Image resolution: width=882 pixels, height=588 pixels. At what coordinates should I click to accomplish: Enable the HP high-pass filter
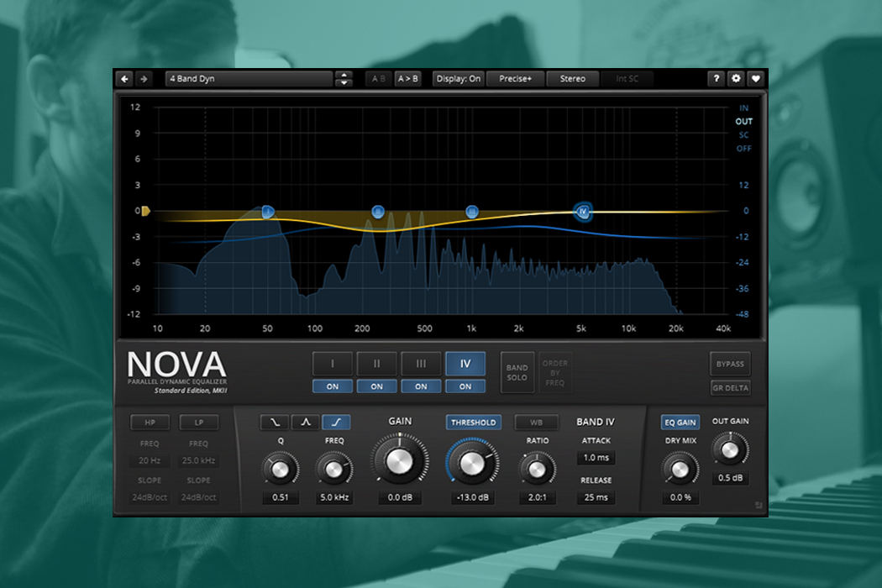(x=150, y=422)
